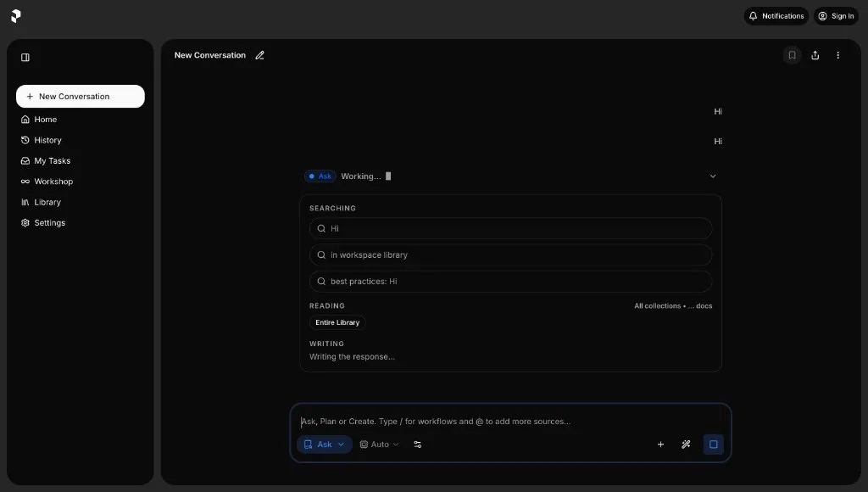Image resolution: width=868 pixels, height=492 pixels.
Task: Open the Ask mode dropdown
Action: point(325,444)
